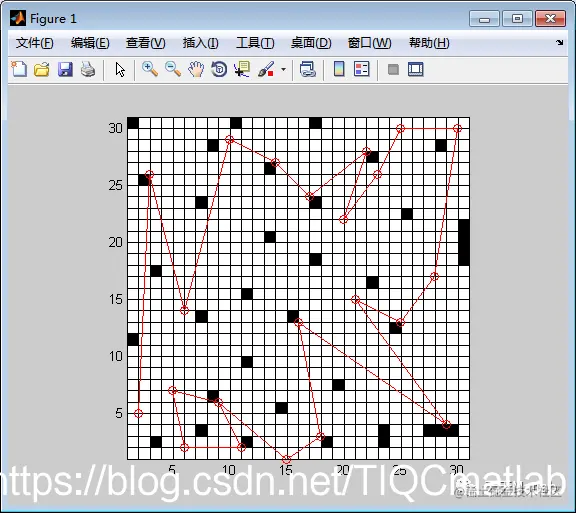Viewport: 576px width, 513px height.
Task: Expand the Brush tool color dropdown arrow
Action: point(283,69)
